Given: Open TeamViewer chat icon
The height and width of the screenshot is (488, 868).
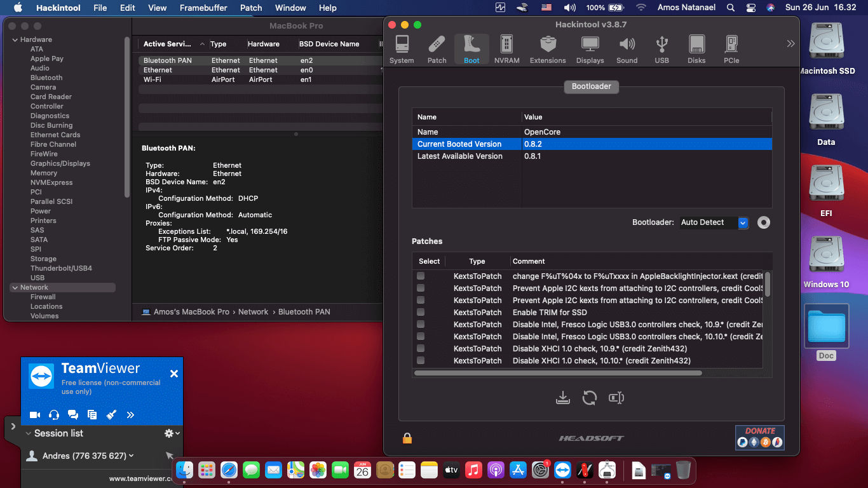Looking at the screenshot, I should click(x=73, y=415).
